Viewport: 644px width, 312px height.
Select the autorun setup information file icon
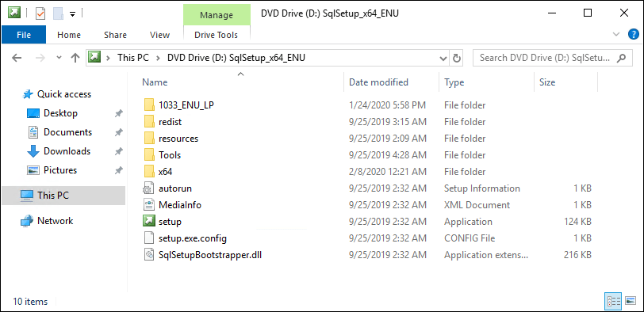click(x=148, y=188)
